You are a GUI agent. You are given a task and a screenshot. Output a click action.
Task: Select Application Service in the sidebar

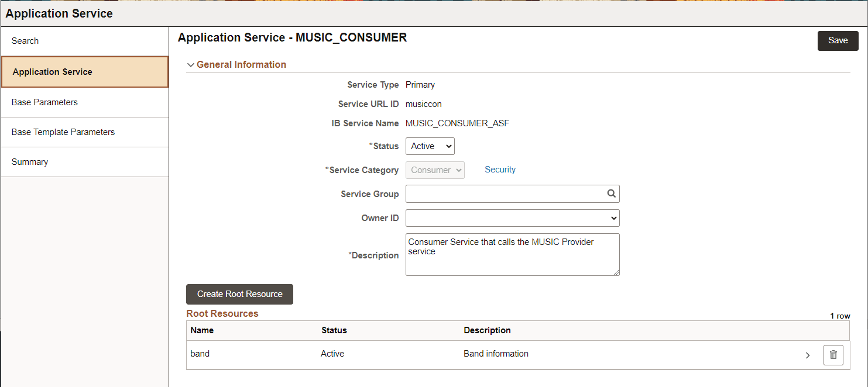tap(52, 71)
